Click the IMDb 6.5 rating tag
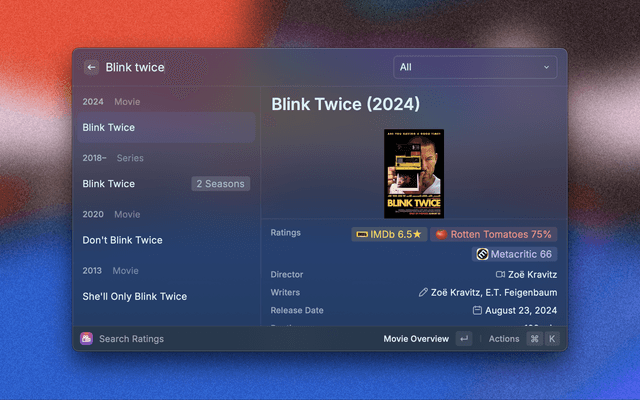 [389, 234]
